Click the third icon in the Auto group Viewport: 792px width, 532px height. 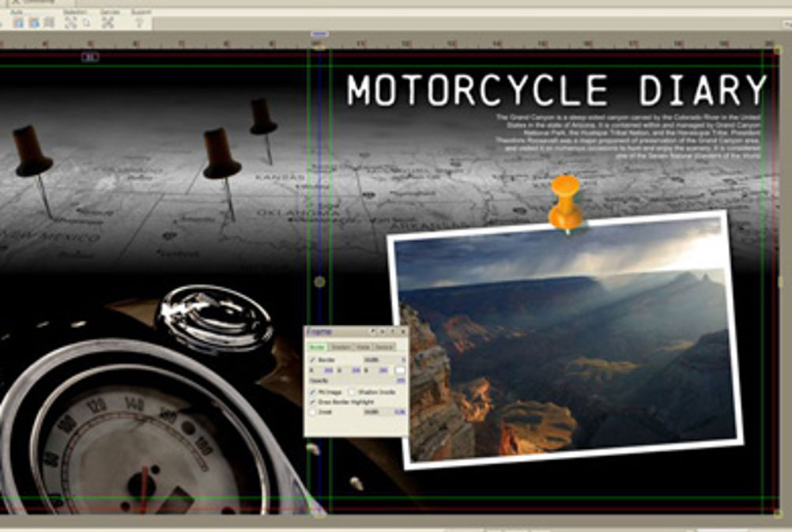(x=49, y=23)
